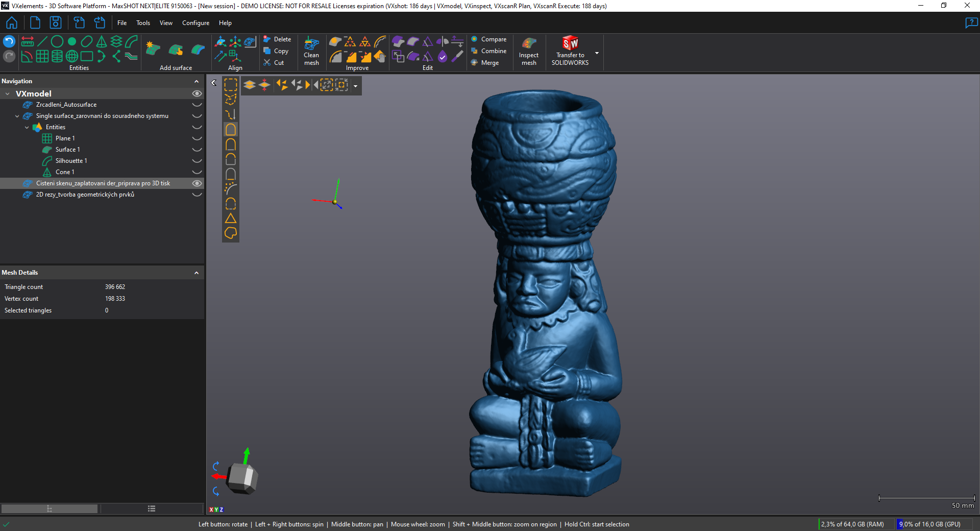980x531 pixels.
Task: Hide the Cisteni skenu_zaplatovani mesh
Action: [197, 183]
